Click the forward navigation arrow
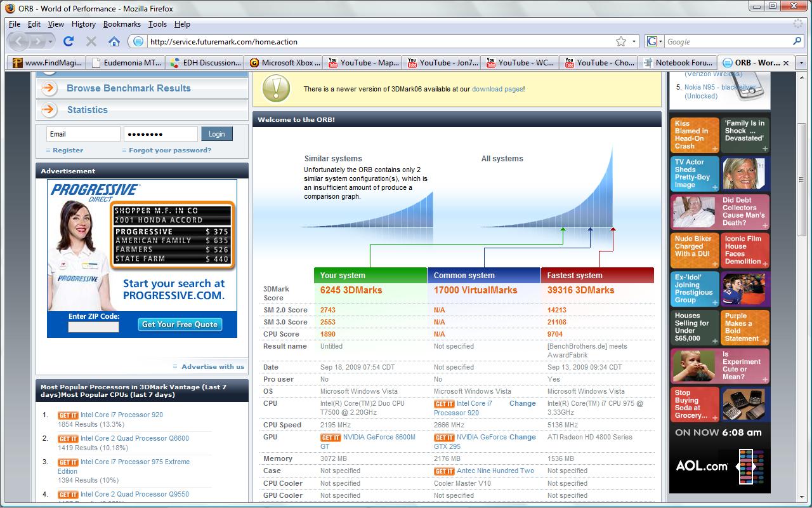 point(38,41)
